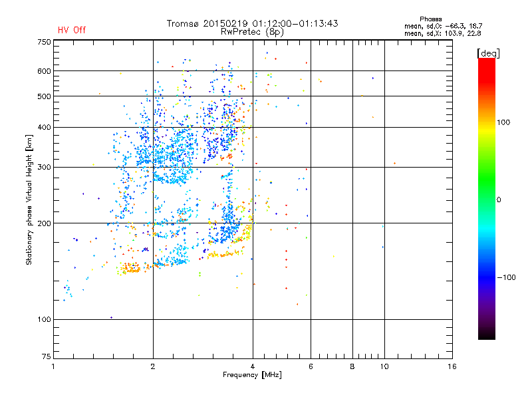Click the colorbar '100' tick label

click(x=503, y=122)
